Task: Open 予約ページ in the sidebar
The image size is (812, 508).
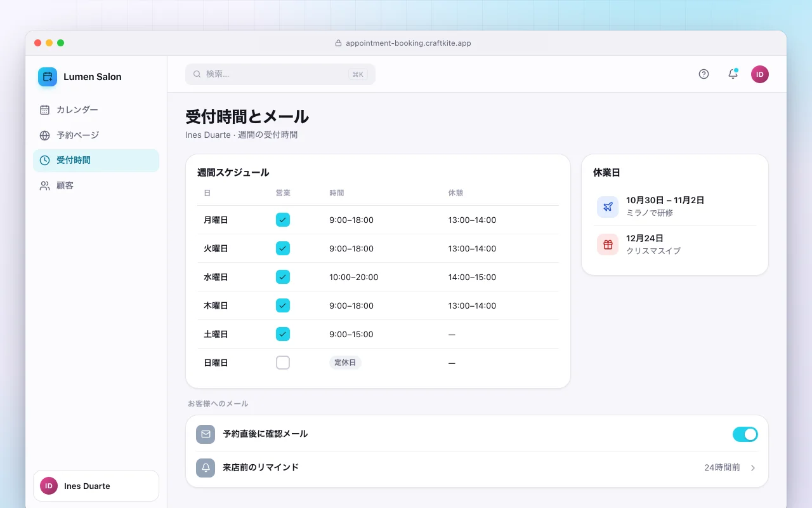Action: pyautogui.click(x=96, y=135)
